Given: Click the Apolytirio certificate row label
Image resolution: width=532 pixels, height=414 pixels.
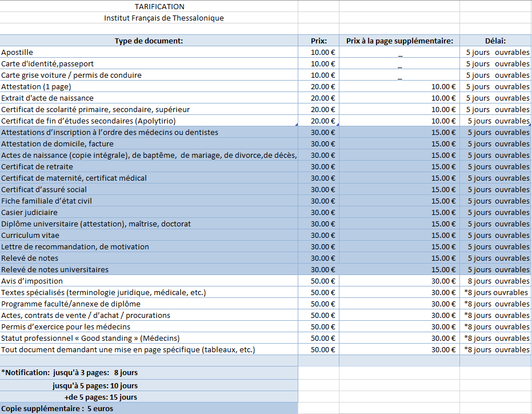Looking at the screenshot, I should pos(89,121).
